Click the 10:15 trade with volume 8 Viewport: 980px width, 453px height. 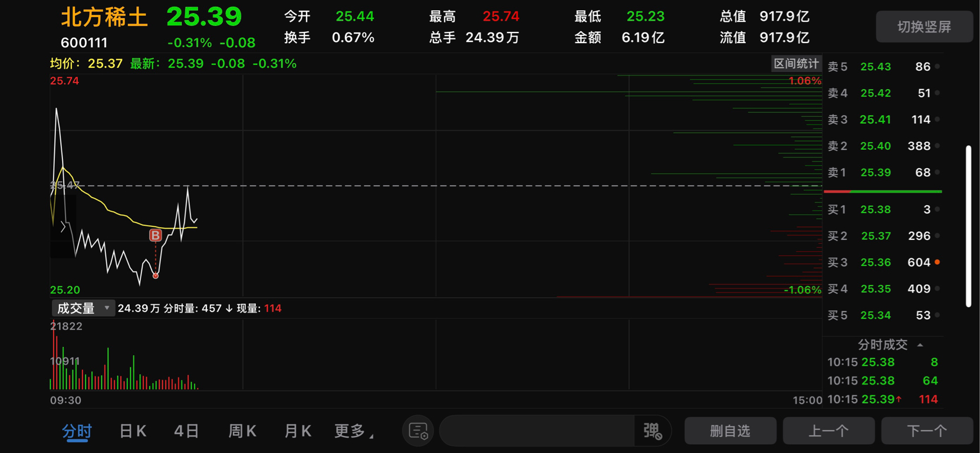tap(883, 362)
